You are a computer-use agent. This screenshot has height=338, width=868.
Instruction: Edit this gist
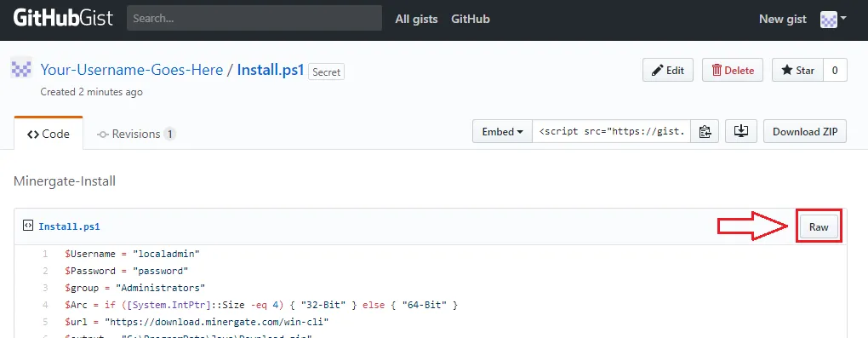(668, 71)
